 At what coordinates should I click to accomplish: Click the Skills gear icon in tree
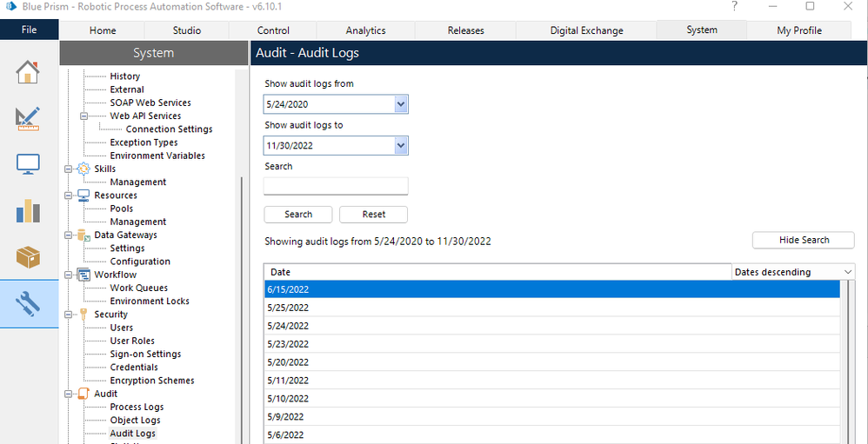tap(83, 169)
